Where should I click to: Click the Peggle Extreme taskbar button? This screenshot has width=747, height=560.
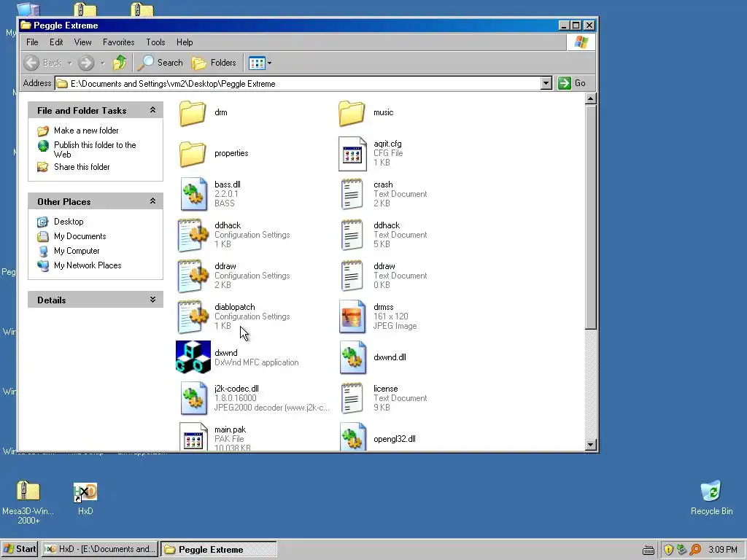click(219, 549)
